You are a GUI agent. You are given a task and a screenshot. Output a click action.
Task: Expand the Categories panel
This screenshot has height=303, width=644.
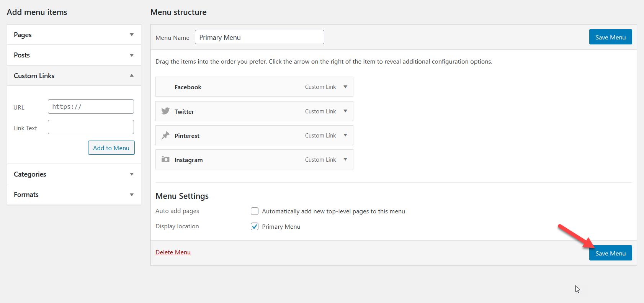click(x=74, y=174)
